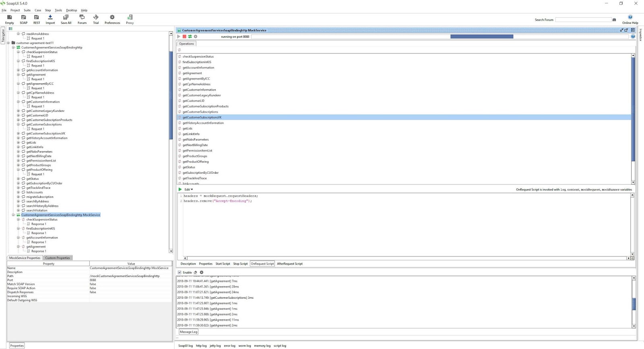Expand the getCustomerLegacyKundenr tree node
The image size is (644, 349).
[18, 111]
